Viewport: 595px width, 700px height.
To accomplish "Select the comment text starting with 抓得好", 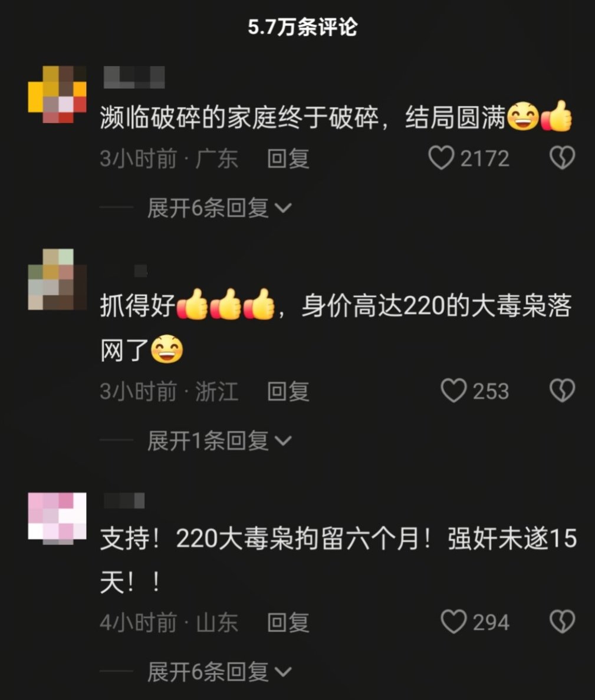I will pos(336,327).
